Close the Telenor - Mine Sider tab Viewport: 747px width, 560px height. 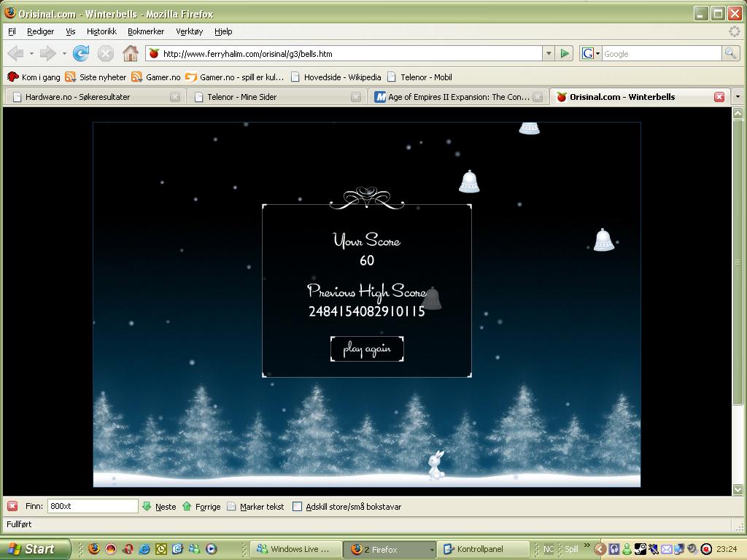(x=356, y=97)
